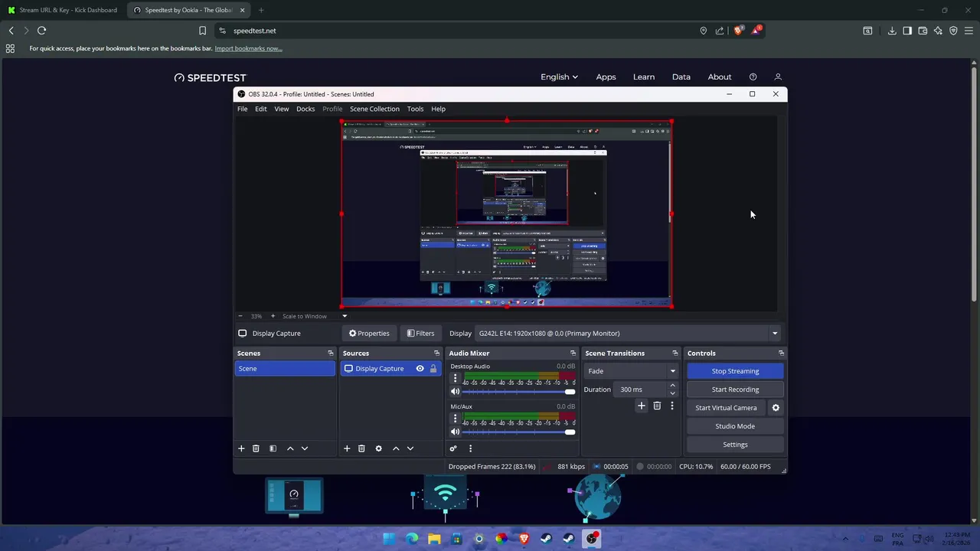Open source Filters button
980x551 pixels.
420,334
